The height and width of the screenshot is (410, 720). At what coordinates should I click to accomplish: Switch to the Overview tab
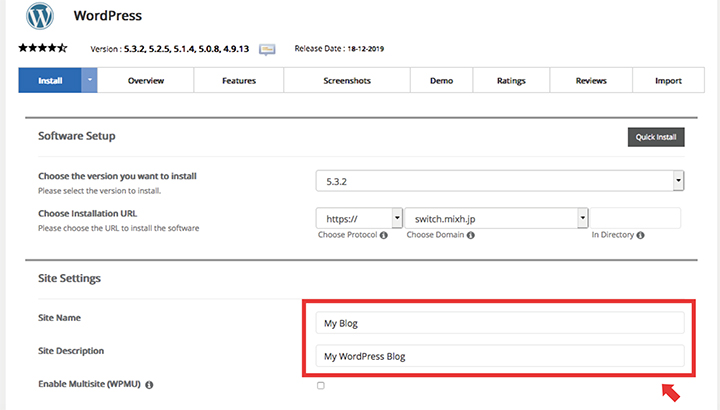point(146,80)
